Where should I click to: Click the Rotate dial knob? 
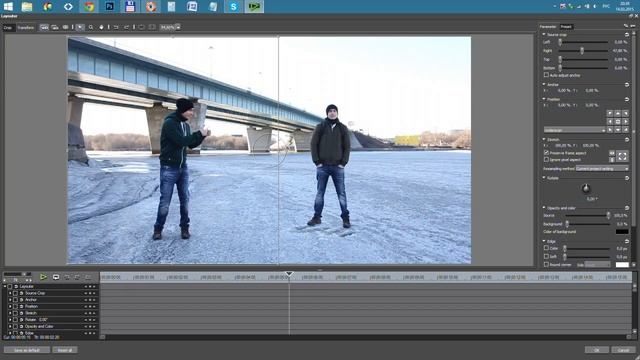[x=586, y=188]
